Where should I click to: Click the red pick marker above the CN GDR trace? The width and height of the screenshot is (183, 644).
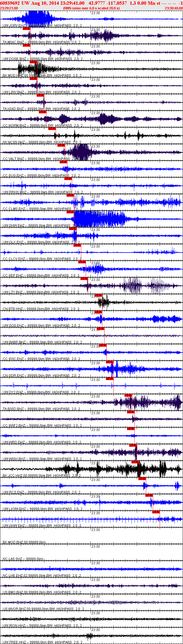[x=110, y=362]
